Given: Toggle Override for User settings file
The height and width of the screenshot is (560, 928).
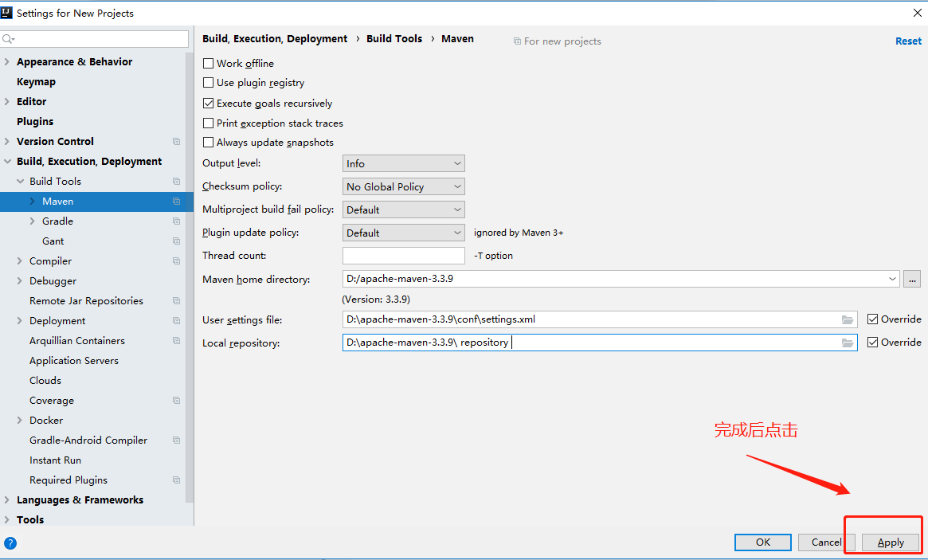Looking at the screenshot, I should coord(872,319).
